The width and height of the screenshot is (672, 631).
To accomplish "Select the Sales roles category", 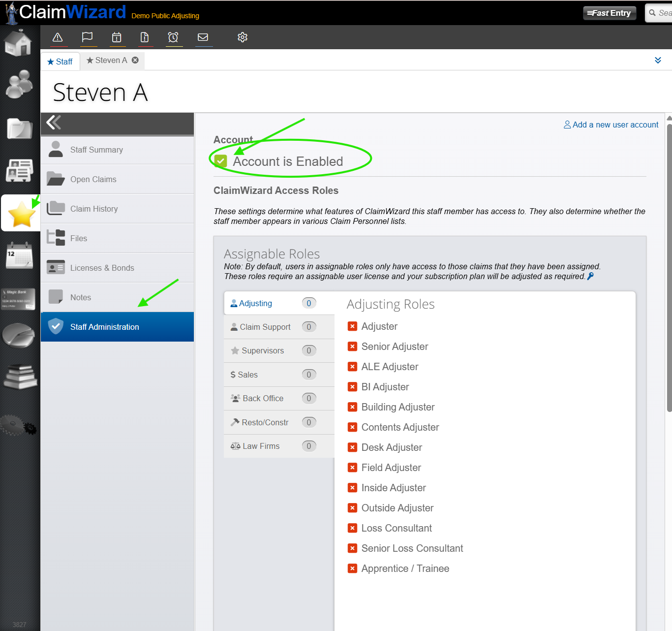I will tap(279, 375).
